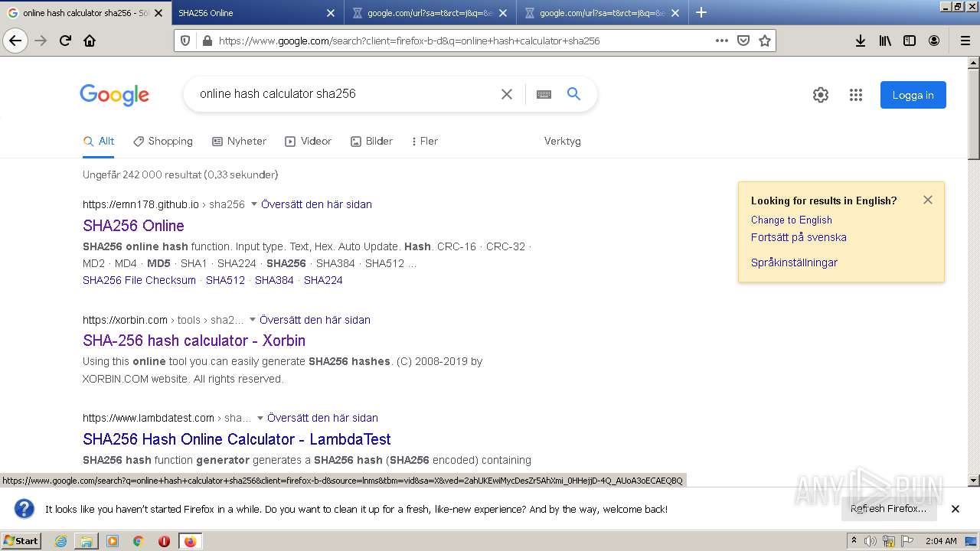Image resolution: width=980 pixels, height=551 pixels.
Task: Open Internet Explorer from the taskbar
Action: [60, 541]
